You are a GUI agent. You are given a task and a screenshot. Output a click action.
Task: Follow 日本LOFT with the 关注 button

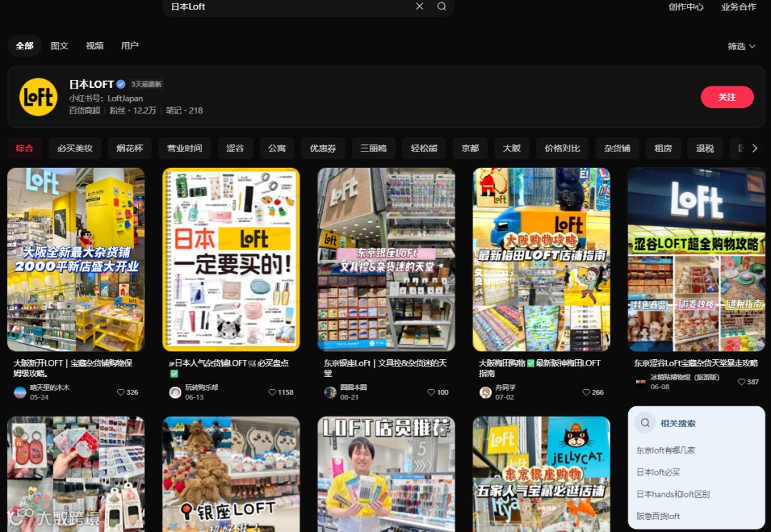coord(727,97)
